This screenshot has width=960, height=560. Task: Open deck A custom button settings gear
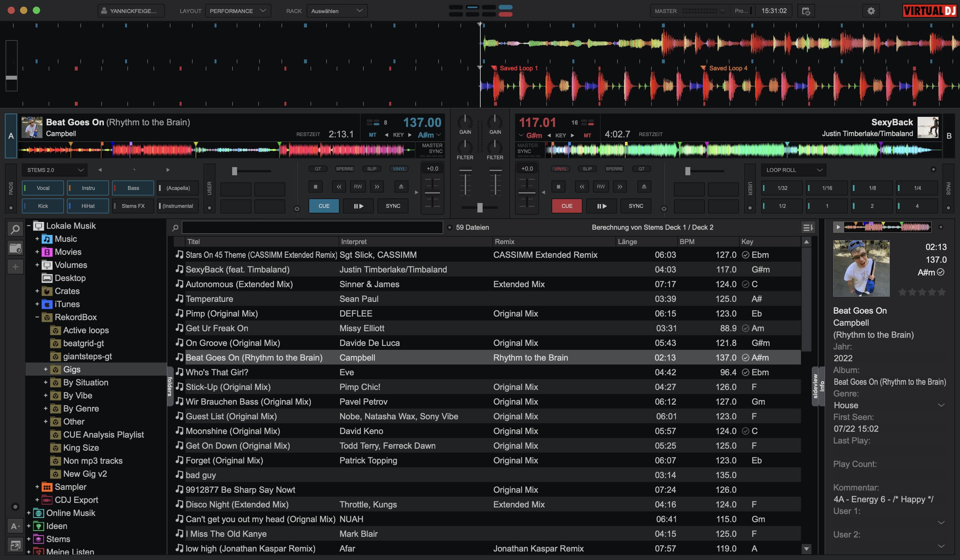pyautogui.click(x=297, y=209)
